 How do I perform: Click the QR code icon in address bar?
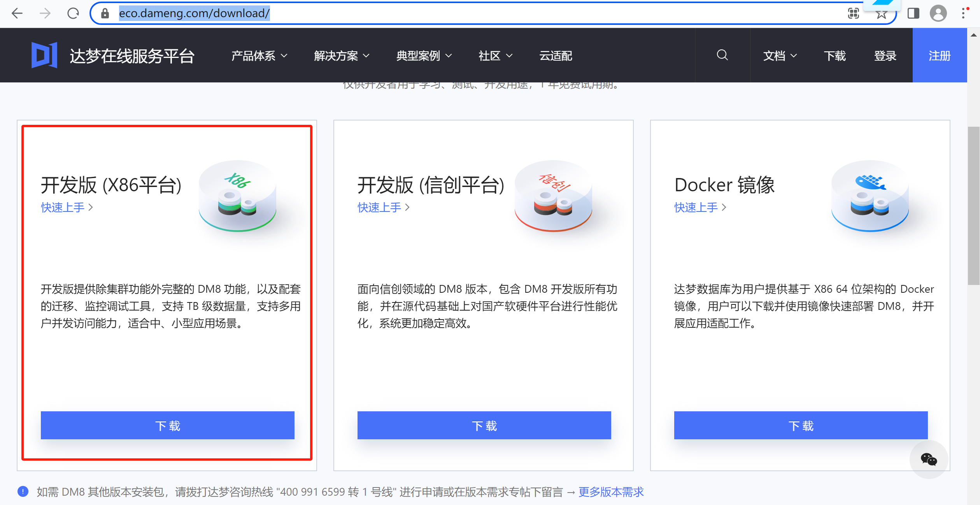click(x=854, y=14)
